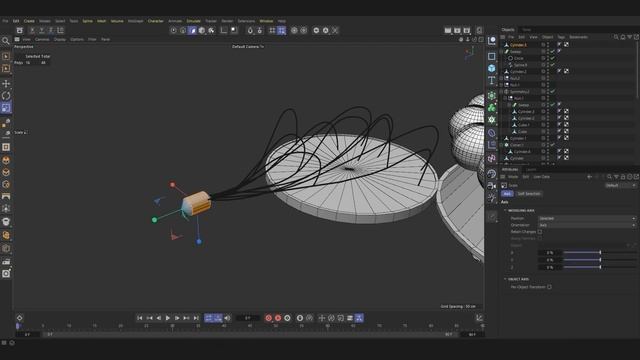Screen dimensions: 640x360
Task: Open the Window menu
Action: [x=266, y=21]
